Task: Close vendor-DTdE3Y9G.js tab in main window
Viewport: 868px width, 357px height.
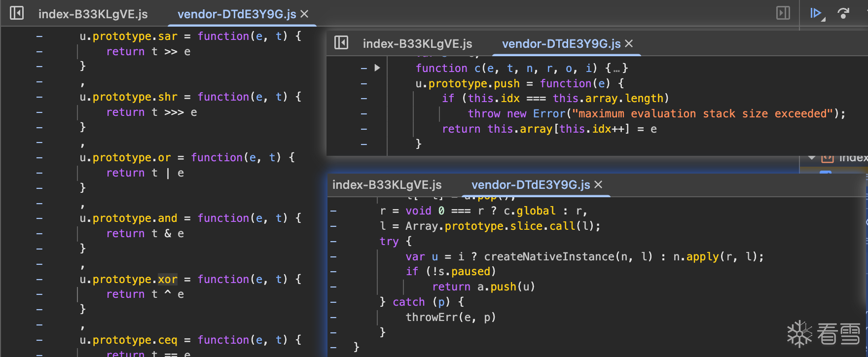Action: point(305,14)
